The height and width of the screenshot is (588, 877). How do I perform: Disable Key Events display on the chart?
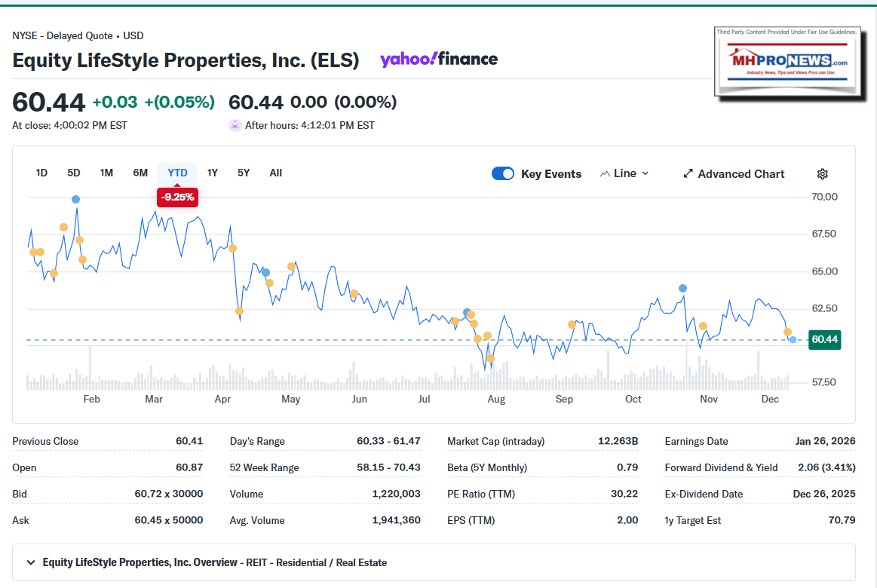coord(502,173)
